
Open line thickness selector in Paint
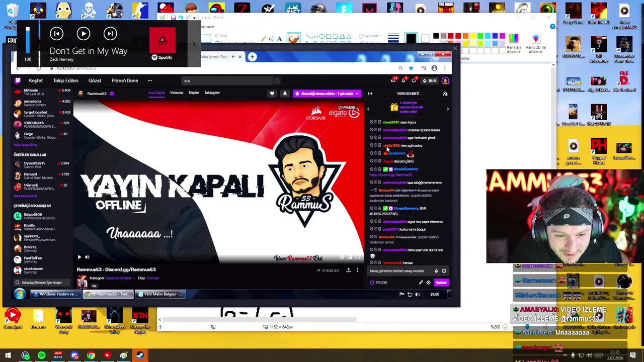pos(393,39)
